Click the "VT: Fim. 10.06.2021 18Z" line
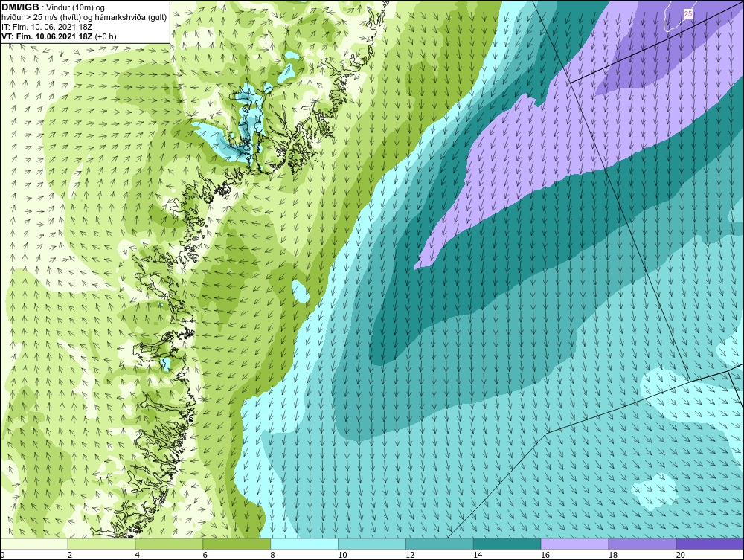The image size is (744, 560). click(47, 36)
